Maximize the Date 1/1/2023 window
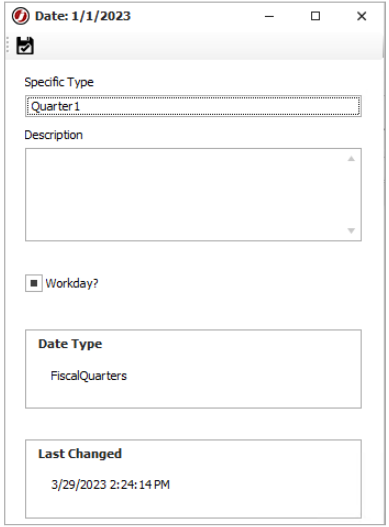 tap(315, 16)
